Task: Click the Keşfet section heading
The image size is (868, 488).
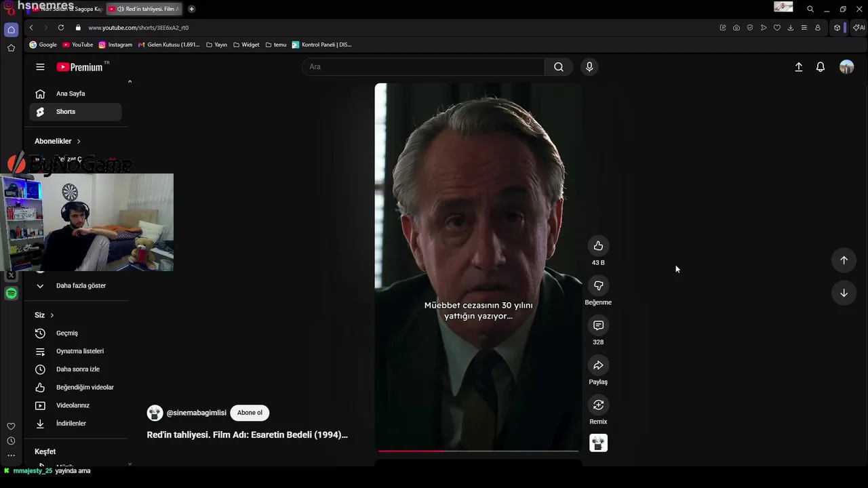Action: [45, 451]
